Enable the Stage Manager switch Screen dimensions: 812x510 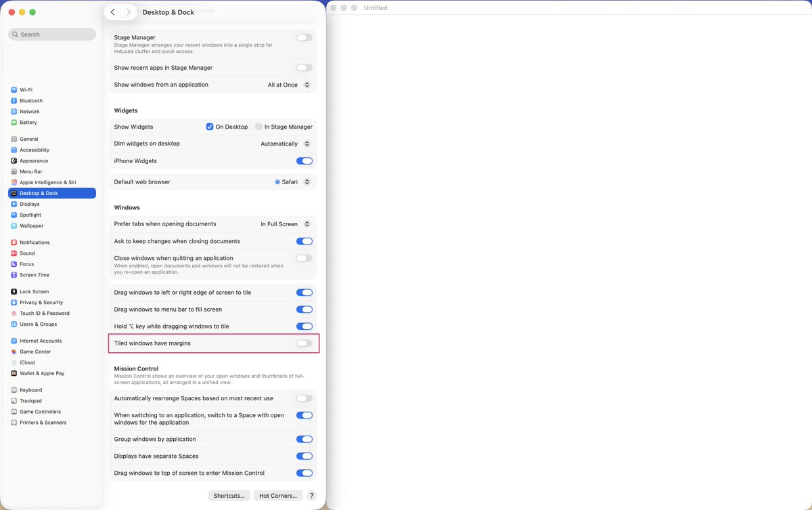[304, 38]
